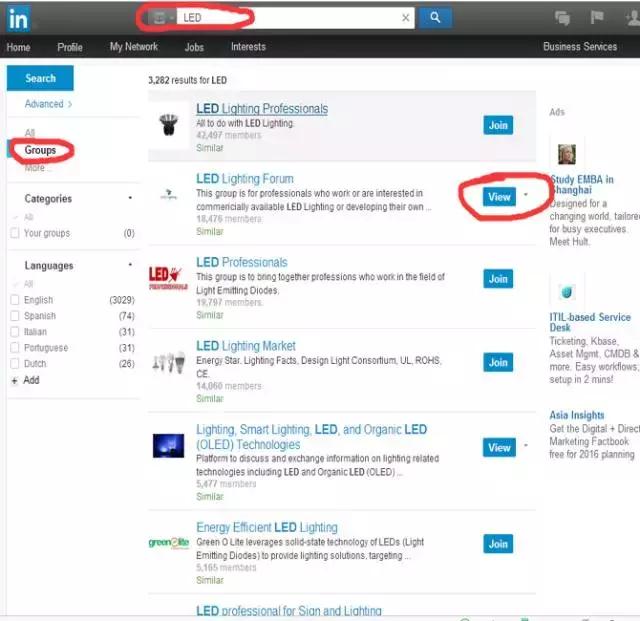This screenshot has height=621, width=640.
Task: Open the messages icon in top bar
Action: 562,18
